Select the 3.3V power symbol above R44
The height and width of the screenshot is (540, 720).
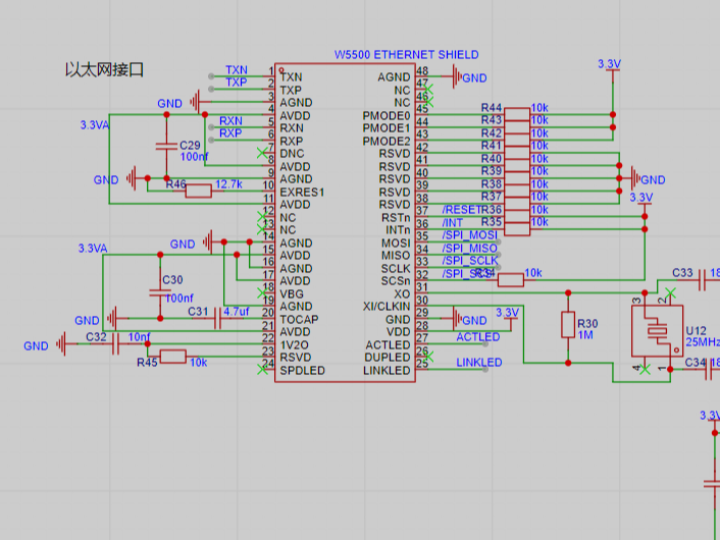point(609,64)
